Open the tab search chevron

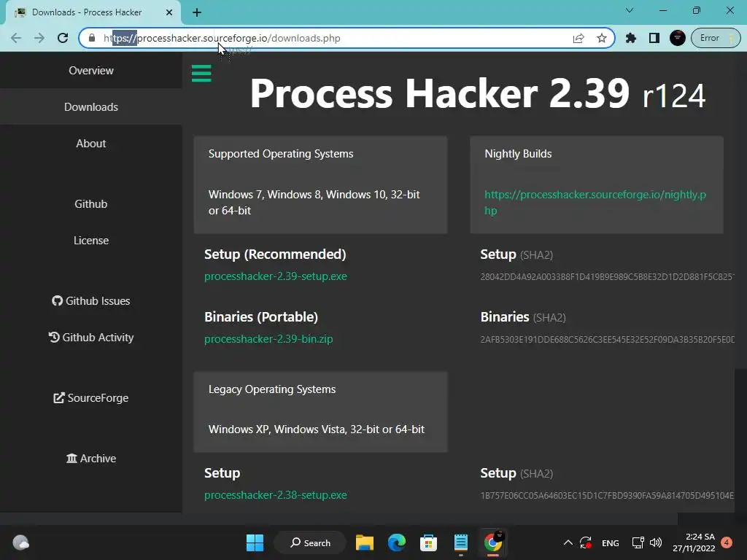(x=630, y=10)
